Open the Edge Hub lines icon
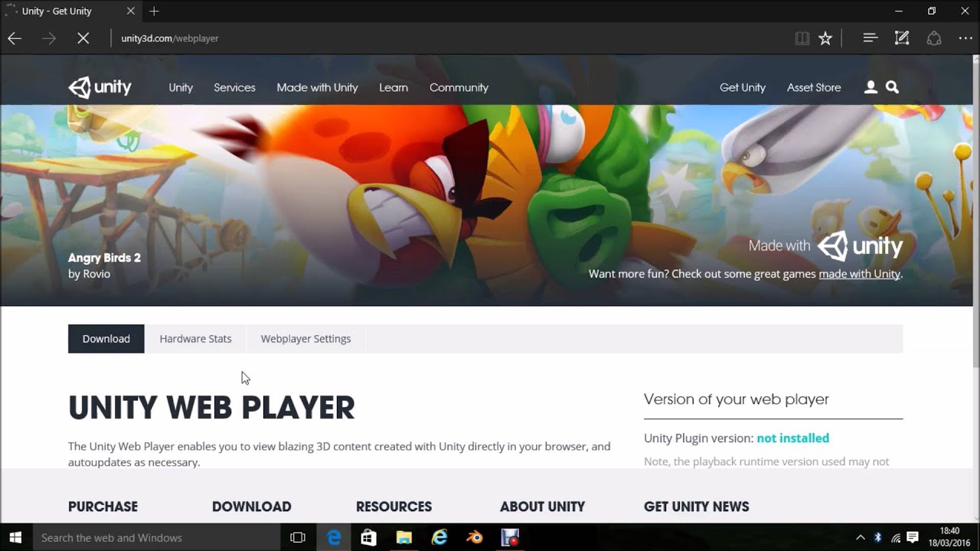The image size is (980, 551). point(870,37)
